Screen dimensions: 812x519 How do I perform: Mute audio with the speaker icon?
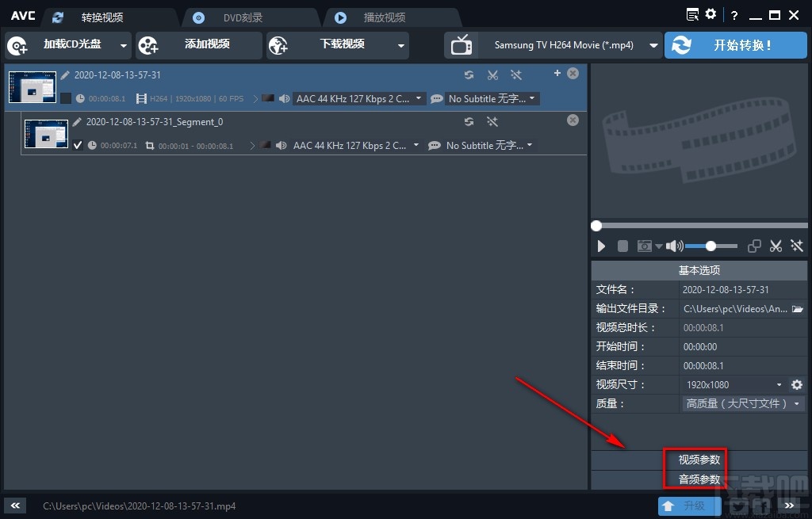[x=673, y=246]
